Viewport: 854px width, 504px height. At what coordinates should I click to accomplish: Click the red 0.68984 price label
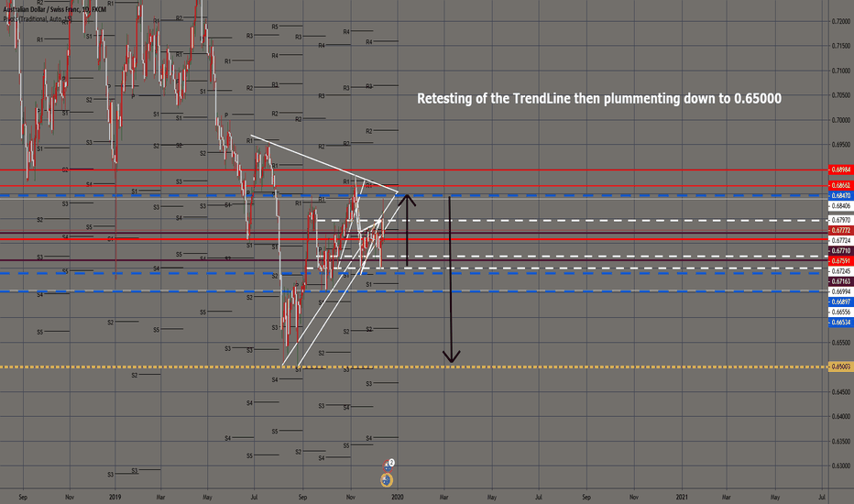[x=840, y=170]
